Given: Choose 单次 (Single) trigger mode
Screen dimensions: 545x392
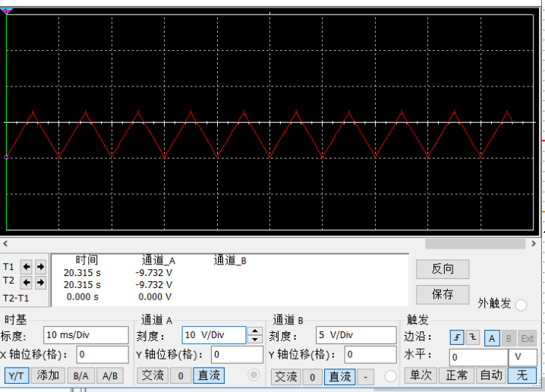Looking at the screenshot, I should point(421,375).
